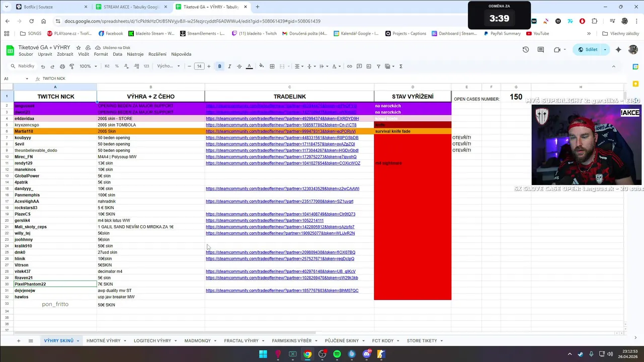This screenshot has width=644, height=362.
Task: Select cell containing PixelPhantom22
Action: click(x=55, y=284)
